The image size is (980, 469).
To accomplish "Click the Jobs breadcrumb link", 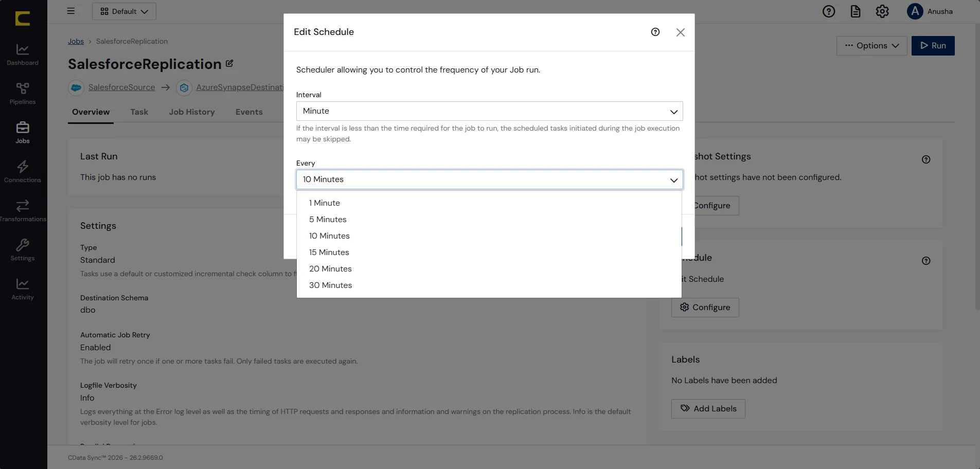I will [x=76, y=41].
